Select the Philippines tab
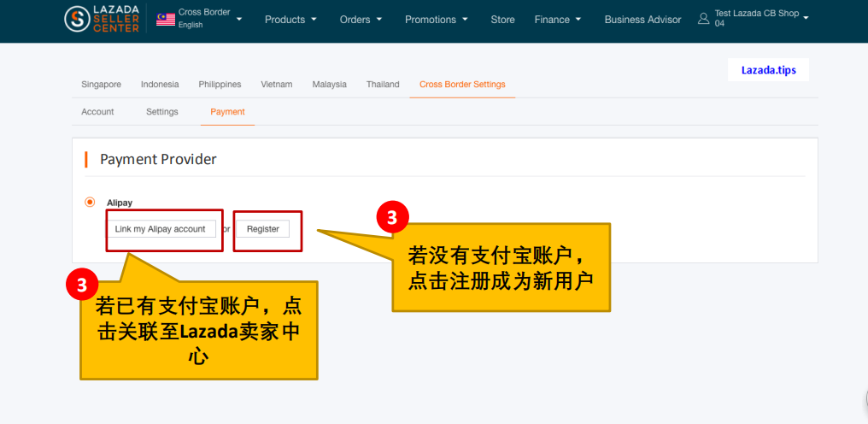 pos(220,85)
